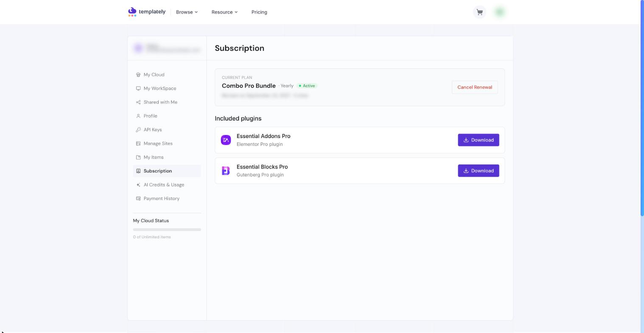This screenshot has height=333, width=644.
Task: Click the My Cloud sidebar icon
Action: [138, 75]
